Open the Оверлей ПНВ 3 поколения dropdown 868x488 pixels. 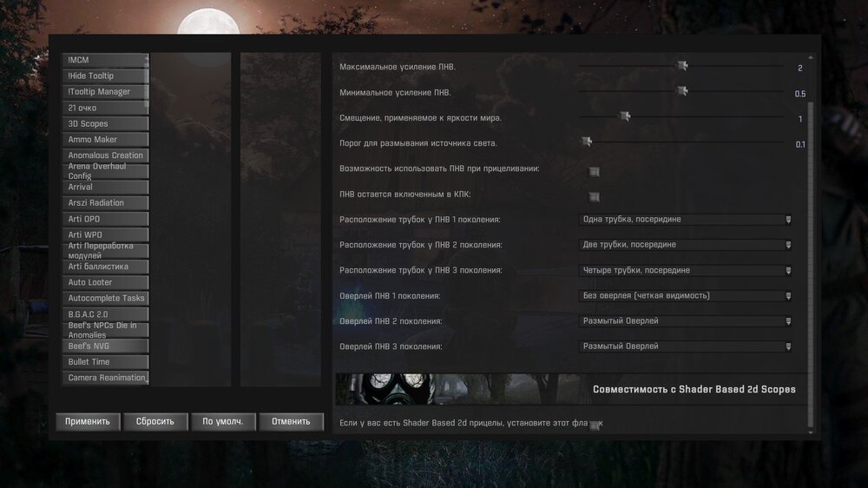(685, 346)
